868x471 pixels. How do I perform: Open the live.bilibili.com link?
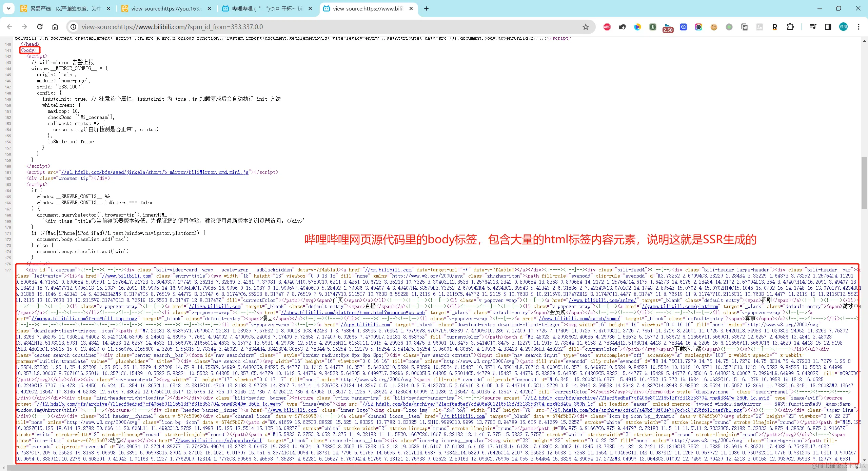[215, 306]
